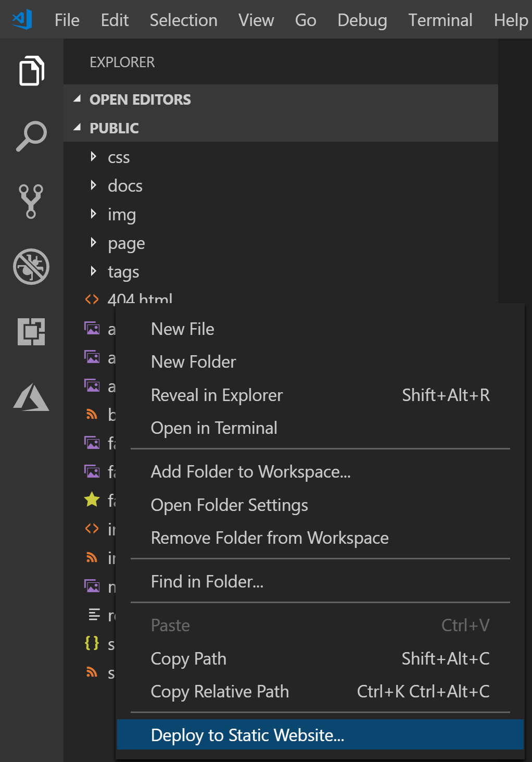Open the Azure view icon

31,397
